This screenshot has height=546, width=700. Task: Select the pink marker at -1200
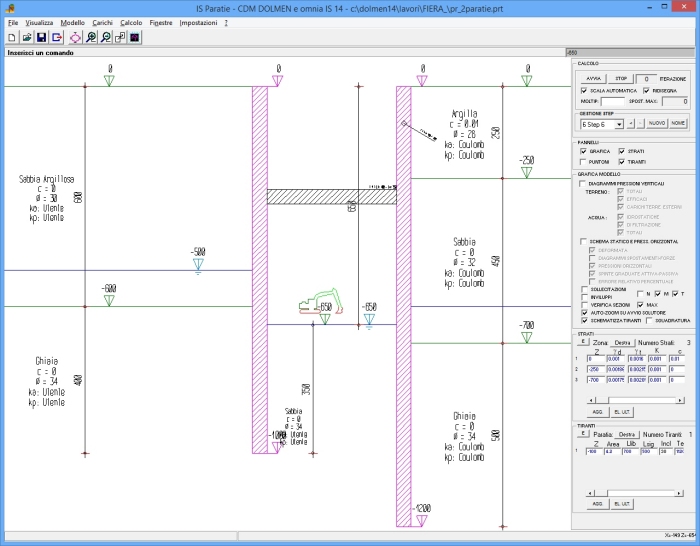pyautogui.click(x=422, y=521)
